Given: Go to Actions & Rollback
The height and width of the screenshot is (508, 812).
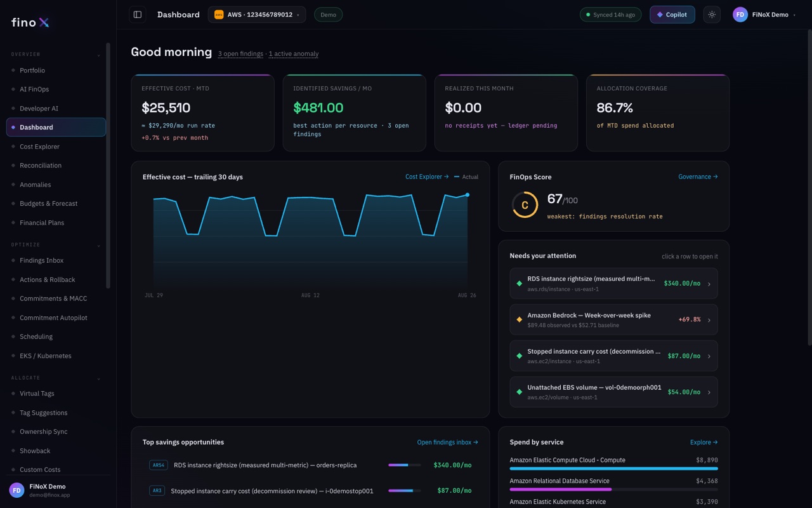Looking at the screenshot, I should 56,279.
